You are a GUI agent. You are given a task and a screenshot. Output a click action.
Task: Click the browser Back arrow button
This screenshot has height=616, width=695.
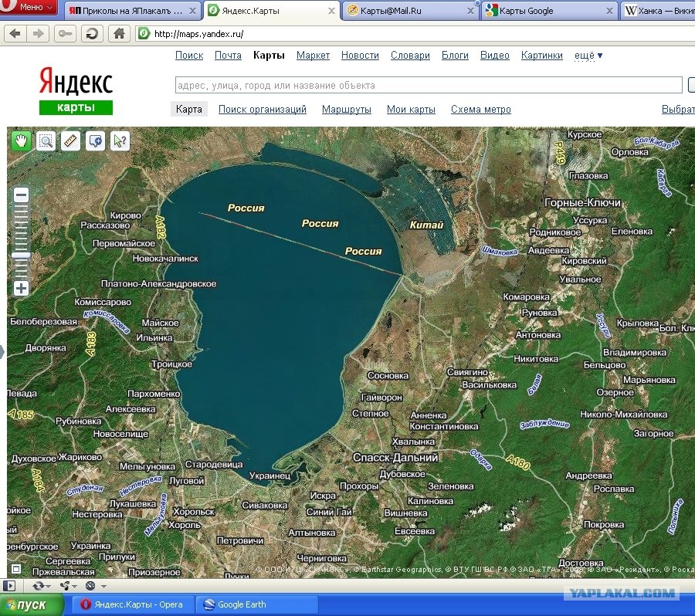pos(15,34)
